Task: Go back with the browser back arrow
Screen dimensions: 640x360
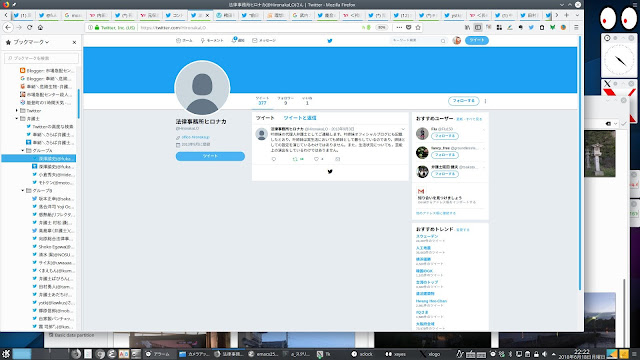Action: [x=8, y=27]
